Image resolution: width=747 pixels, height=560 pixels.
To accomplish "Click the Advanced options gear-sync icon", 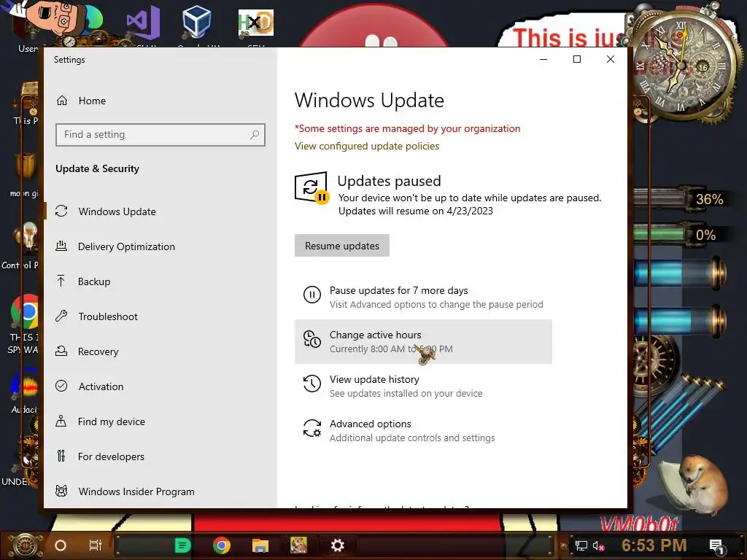I will tap(312, 427).
